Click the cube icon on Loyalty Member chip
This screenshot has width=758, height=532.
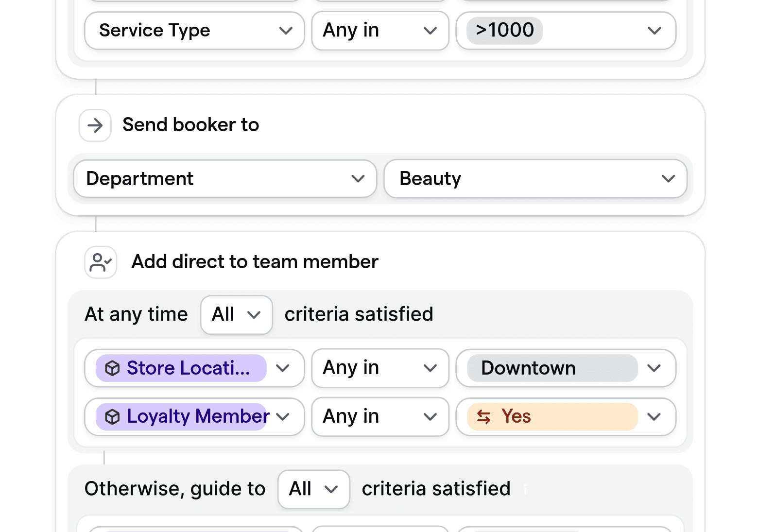(x=113, y=416)
